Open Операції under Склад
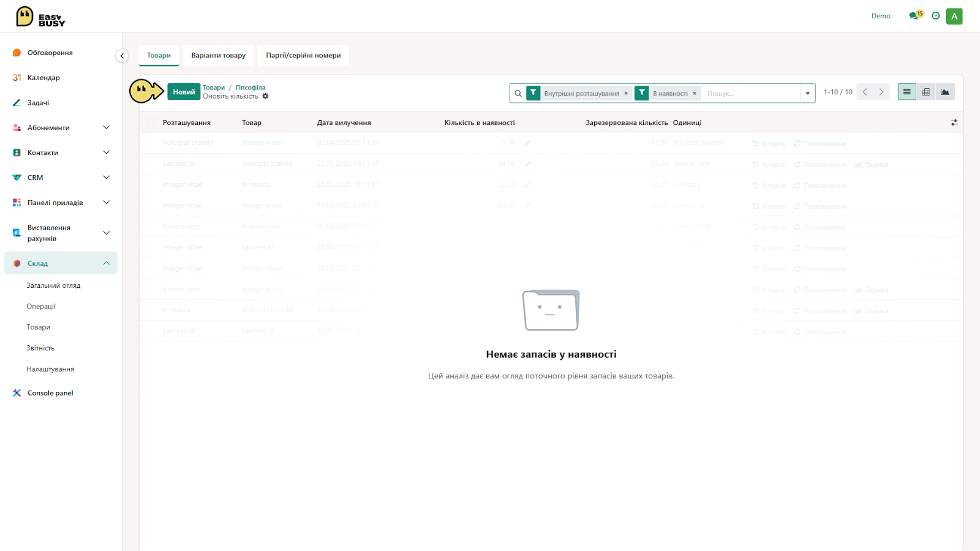This screenshot has height=551, width=980. [41, 306]
